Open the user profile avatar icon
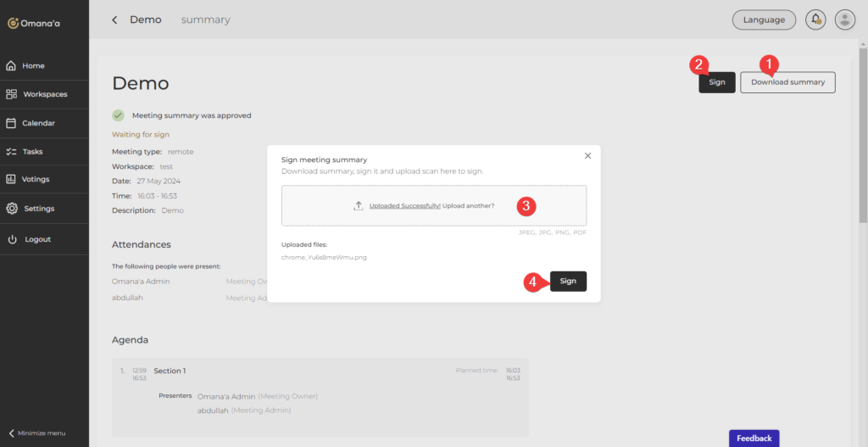 tap(844, 20)
